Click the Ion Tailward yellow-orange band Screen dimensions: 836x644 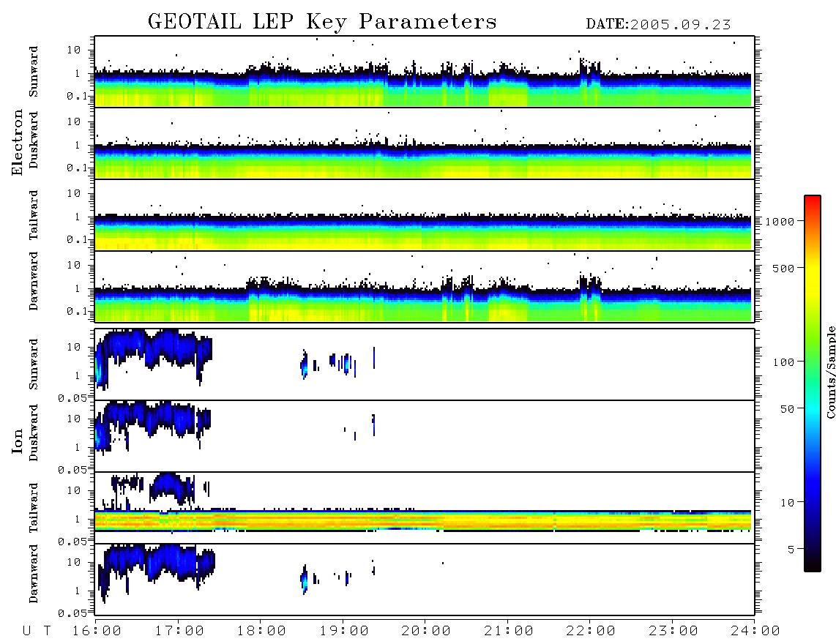(423, 521)
